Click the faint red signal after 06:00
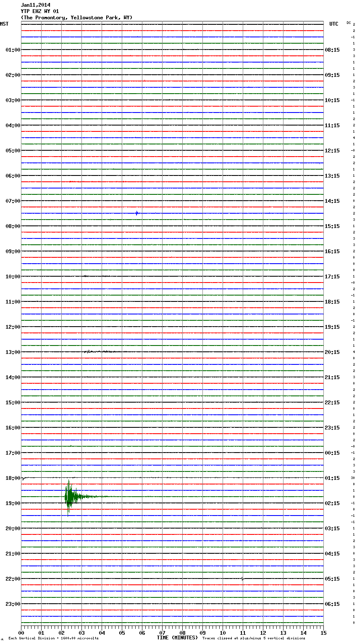The height and width of the screenshot is (644, 357). [x=76, y=182]
